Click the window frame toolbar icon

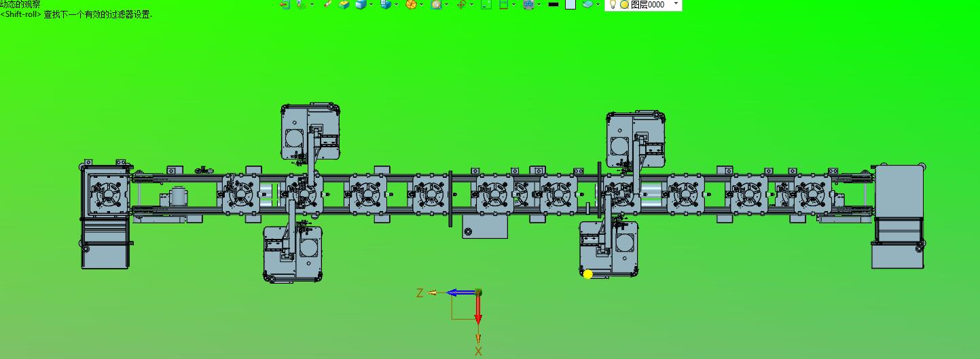click(504, 4)
